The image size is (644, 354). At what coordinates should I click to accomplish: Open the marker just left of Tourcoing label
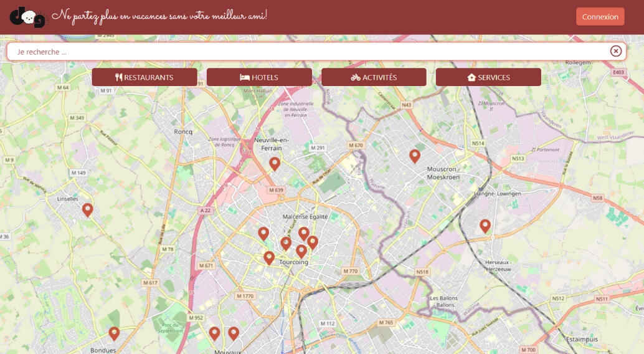[269, 257]
